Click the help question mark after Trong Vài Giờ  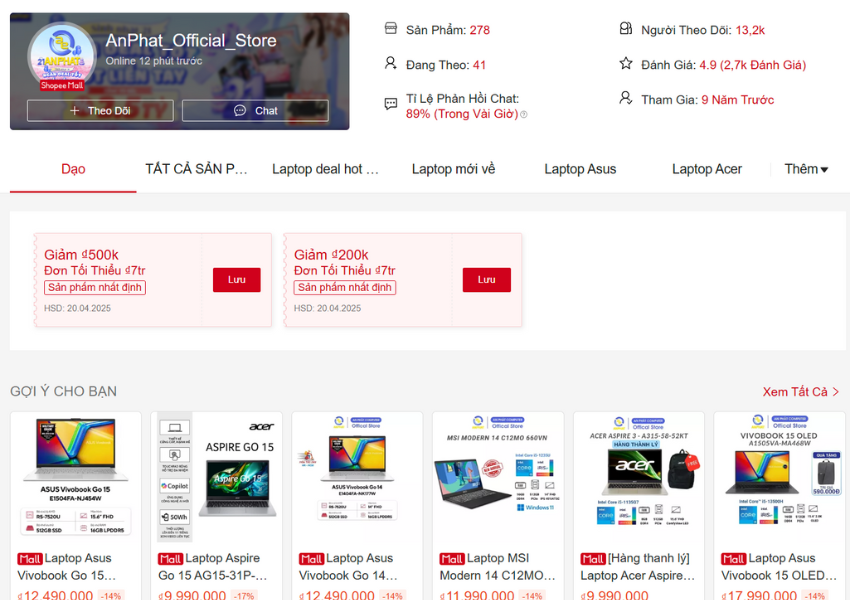click(524, 114)
